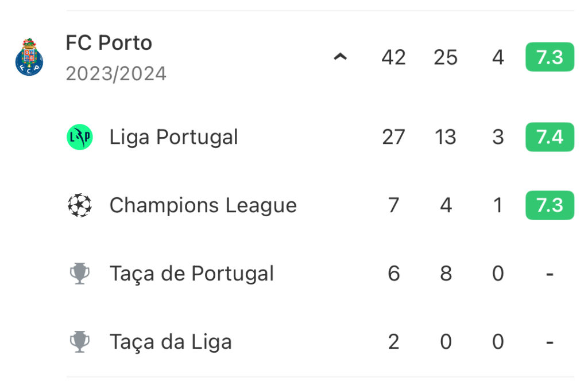Click the Champions League 7.3 rating badge

pos(550,205)
